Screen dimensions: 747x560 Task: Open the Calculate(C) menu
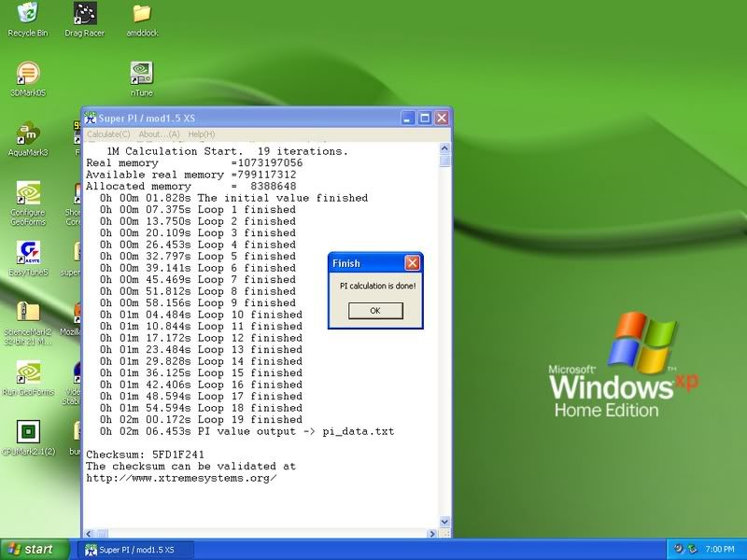tap(108, 134)
